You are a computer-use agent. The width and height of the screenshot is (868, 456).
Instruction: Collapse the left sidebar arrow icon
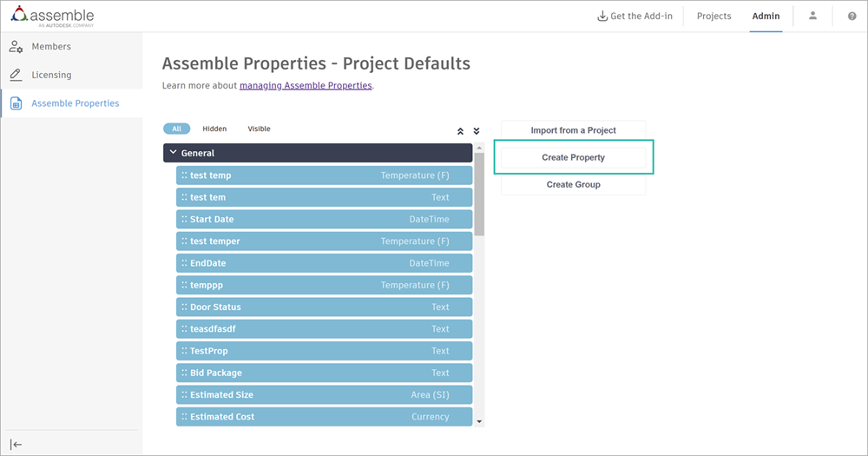[x=16, y=444]
